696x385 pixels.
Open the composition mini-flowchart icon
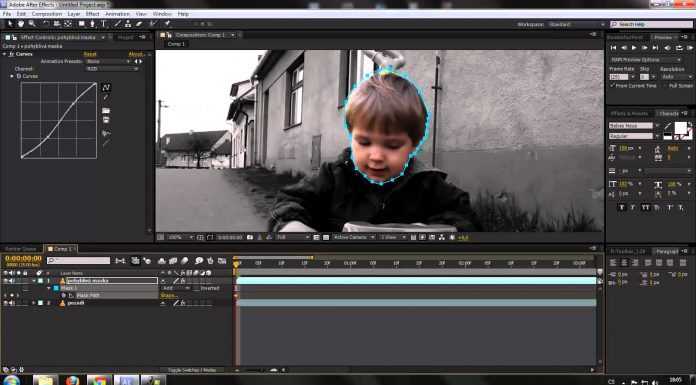pos(120,261)
